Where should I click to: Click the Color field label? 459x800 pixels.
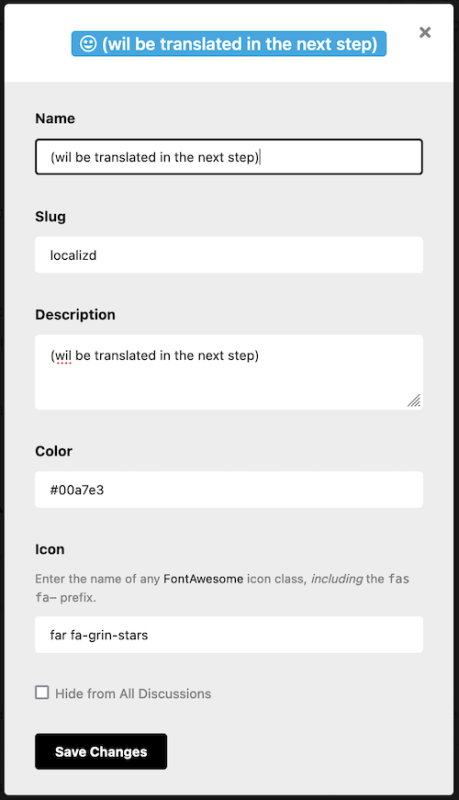(x=54, y=451)
